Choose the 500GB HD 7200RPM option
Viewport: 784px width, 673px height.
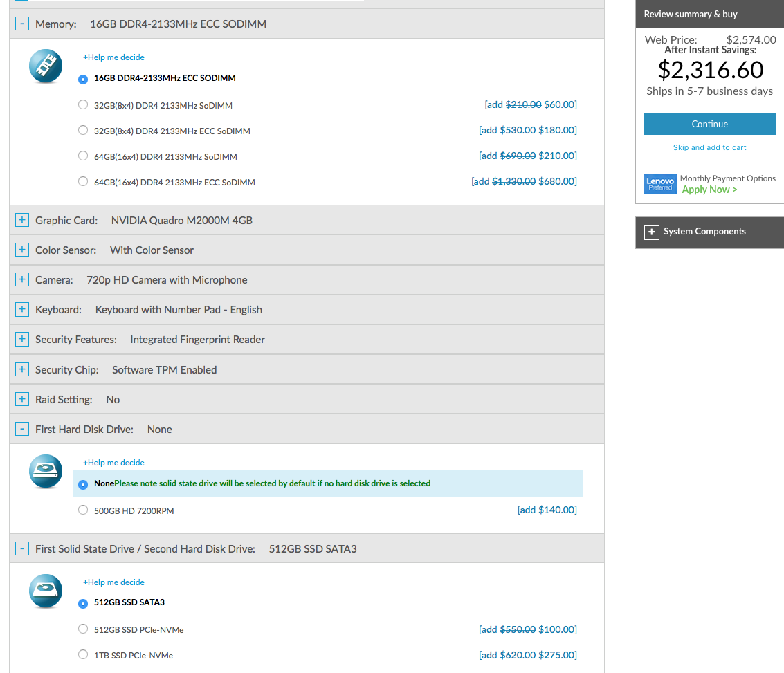tap(83, 510)
